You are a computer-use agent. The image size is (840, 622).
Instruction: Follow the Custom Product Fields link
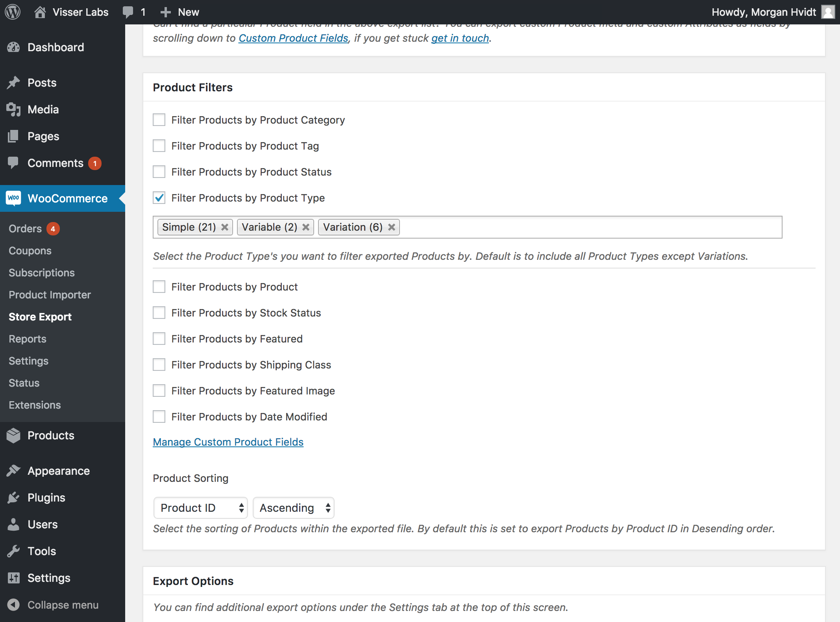[x=293, y=38]
